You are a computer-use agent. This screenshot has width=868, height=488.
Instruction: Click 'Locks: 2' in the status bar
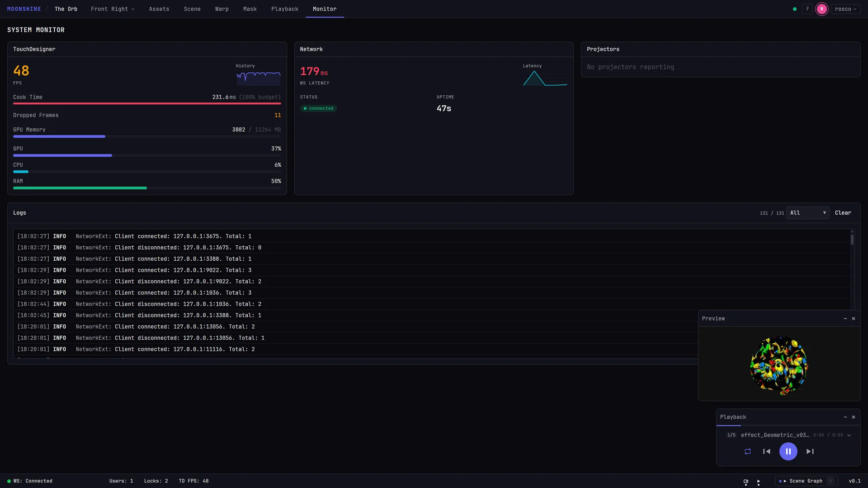156,481
